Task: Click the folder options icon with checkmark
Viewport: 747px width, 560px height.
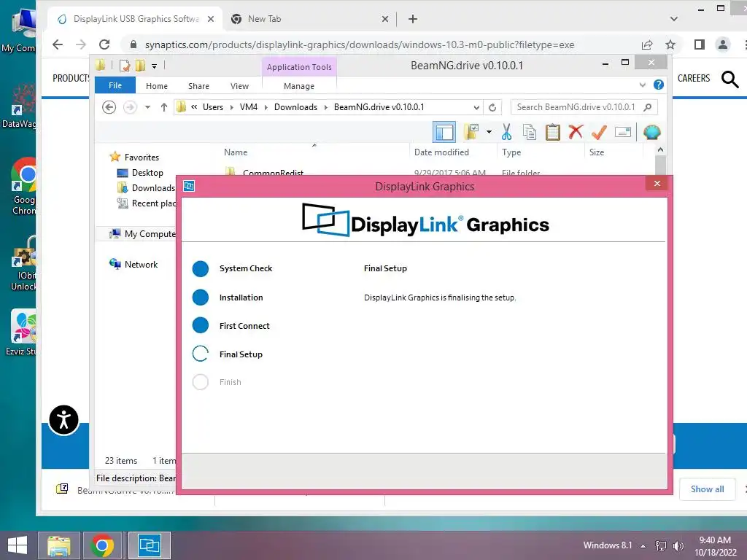Action: (471, 132)
